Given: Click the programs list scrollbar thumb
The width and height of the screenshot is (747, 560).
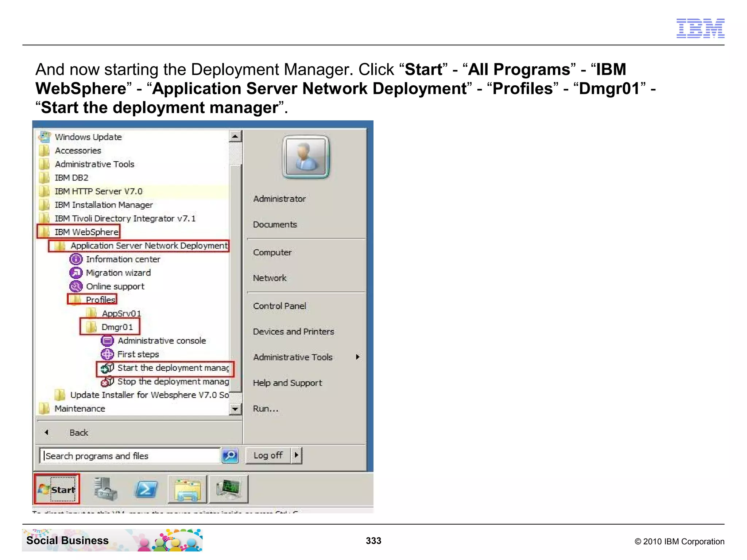Looking at the screenshot, I should [x=236, y=279].
